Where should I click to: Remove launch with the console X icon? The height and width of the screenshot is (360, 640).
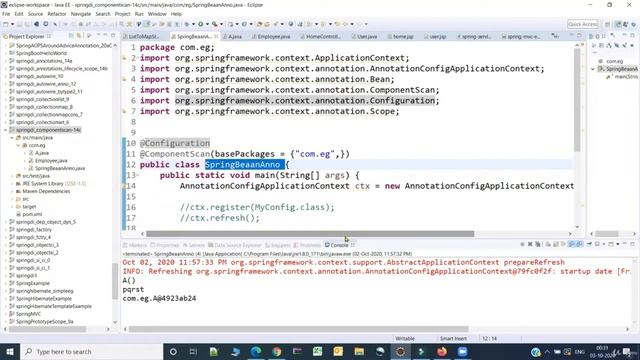(x=530, y=244)
